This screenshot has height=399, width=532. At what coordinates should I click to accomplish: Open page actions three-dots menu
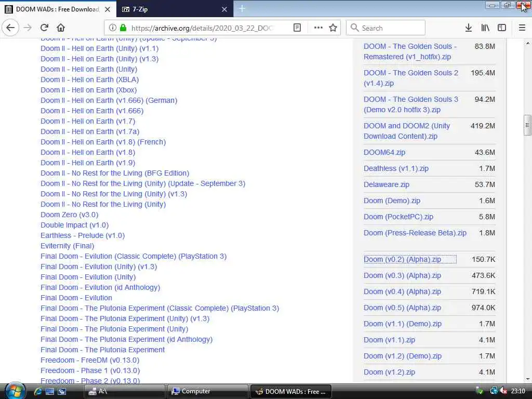(318, 28)
